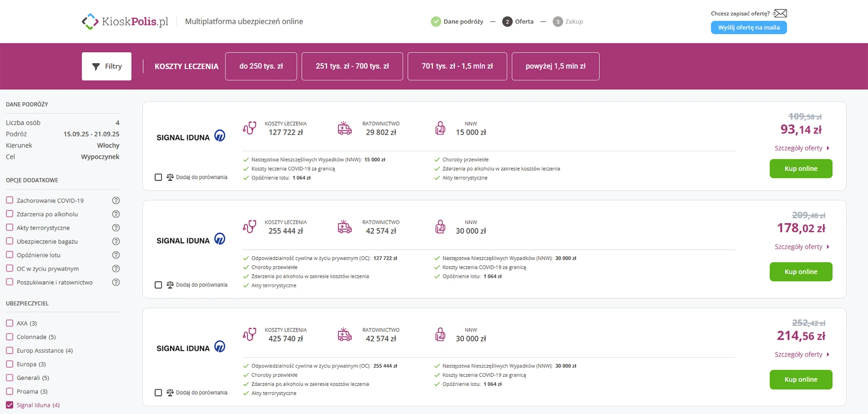Click NNW person icon beside 15 000 zł

[440, 128]
